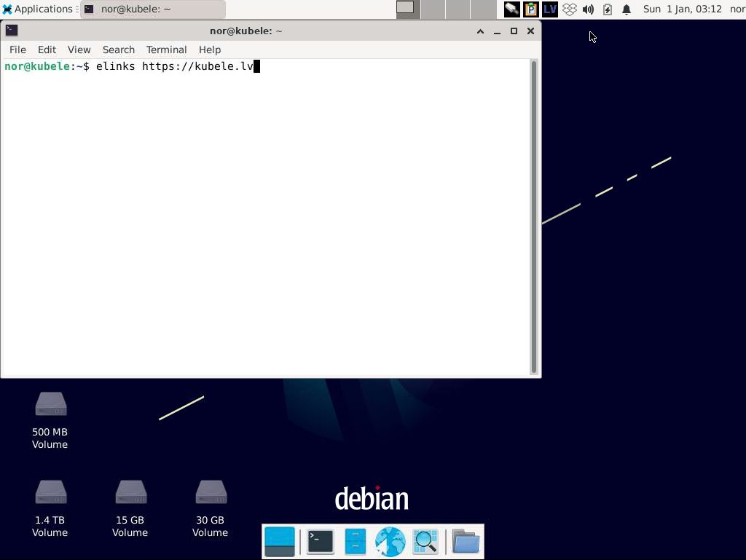Viewport: 746px width, 560px height.
Task: Click the battery power manager icon
Action: point(608,9)
